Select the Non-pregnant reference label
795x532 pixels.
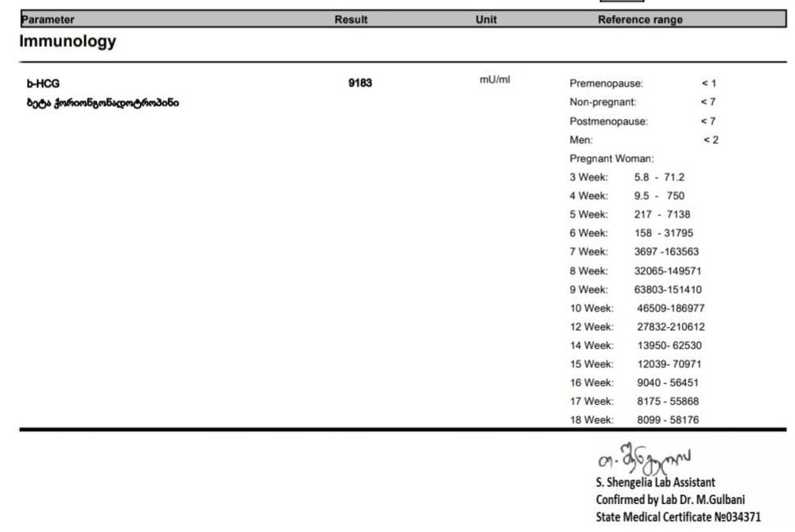tap(603, 102)
